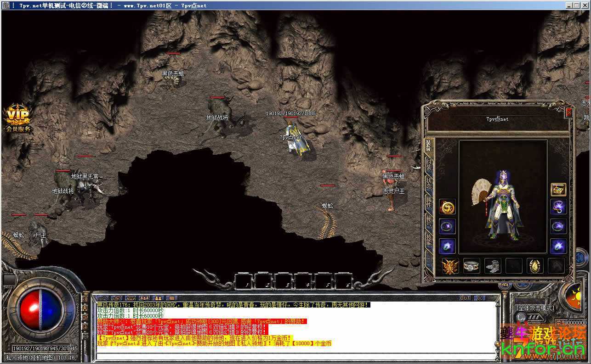Select the purple necklace equipment slot

click(558, 207)
